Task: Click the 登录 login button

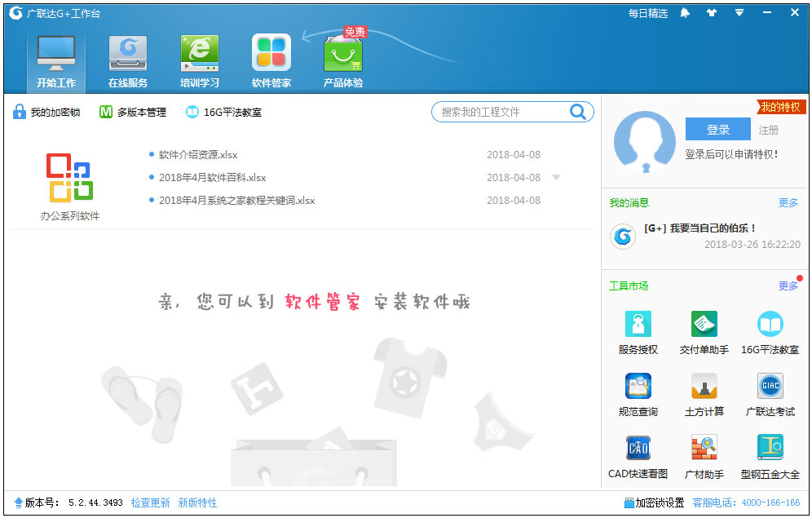Action: pos(717,130)
